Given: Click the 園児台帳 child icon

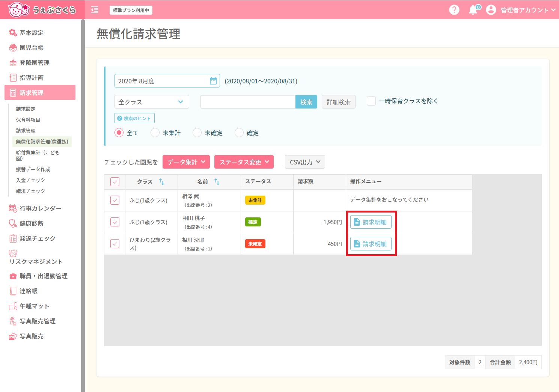Looking at the screenshot, I should 13,48.
